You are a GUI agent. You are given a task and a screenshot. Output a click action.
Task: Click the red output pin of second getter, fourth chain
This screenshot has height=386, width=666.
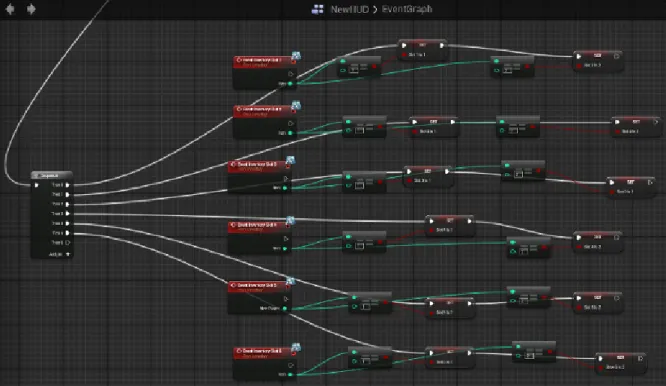click(545, 248)
